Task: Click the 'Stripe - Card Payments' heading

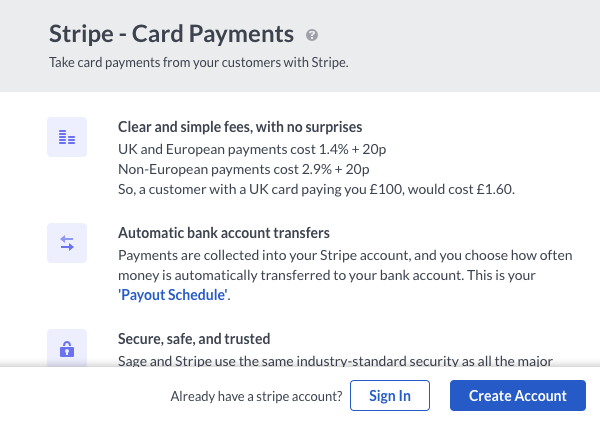Action: click(x=171, y=34)
